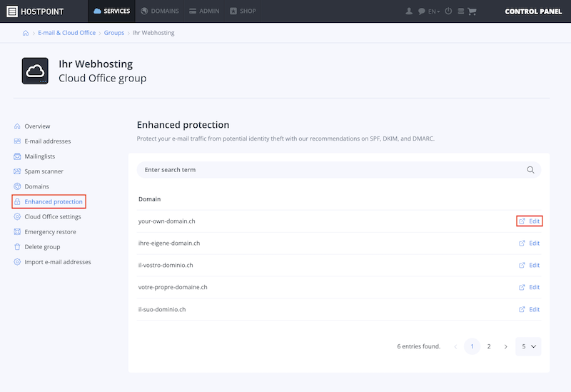
Task: Expand the EN language dropdown
Action: point(434,11)
